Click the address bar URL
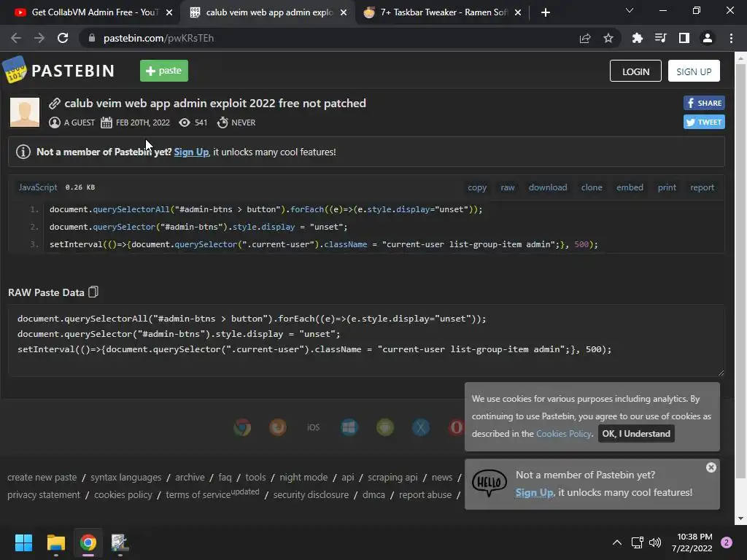The height and width of the screenshot is (560, 747). tap(158, 38)
